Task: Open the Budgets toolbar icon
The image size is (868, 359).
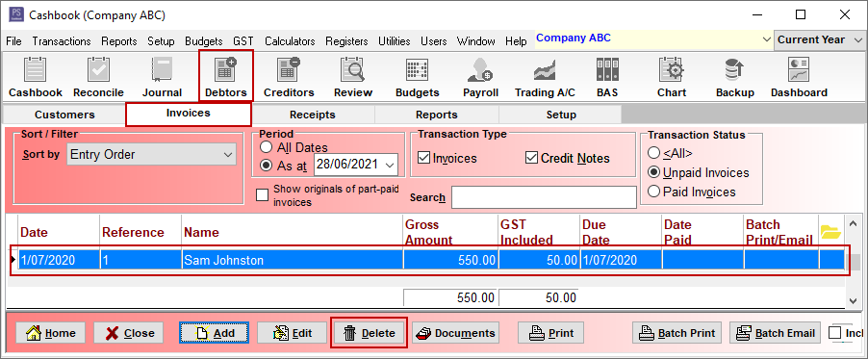Action: (417, 78)
